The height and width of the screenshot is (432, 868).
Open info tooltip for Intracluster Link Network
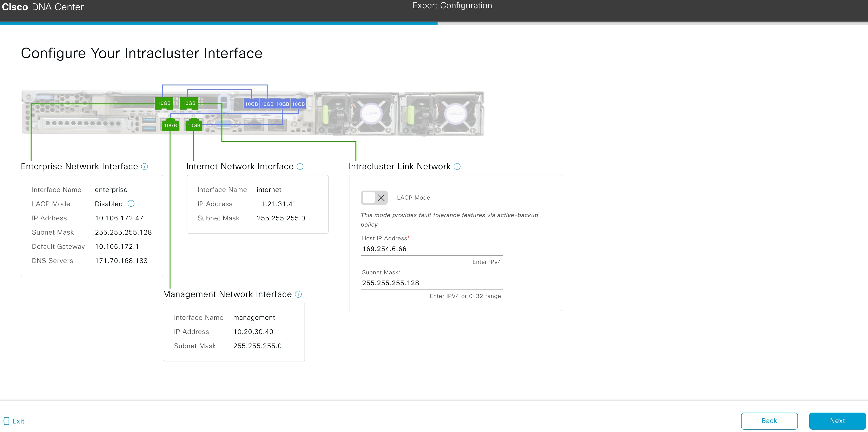[457, 166]
